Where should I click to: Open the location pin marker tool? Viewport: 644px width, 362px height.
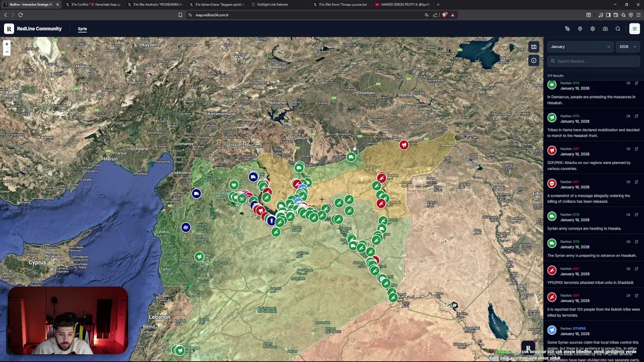pyautogui.click(x=580, y=29)
